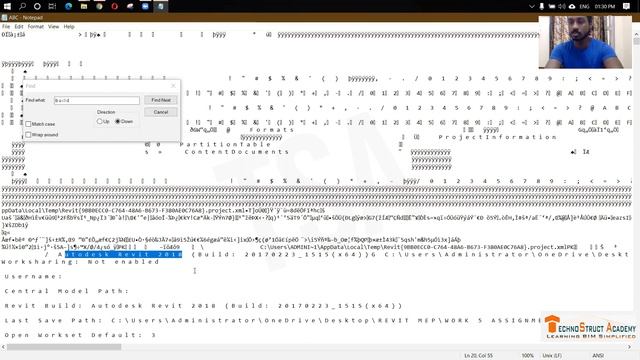Select the Down direction radio button
Screen dimensions: 640x360
pos(118,121)
